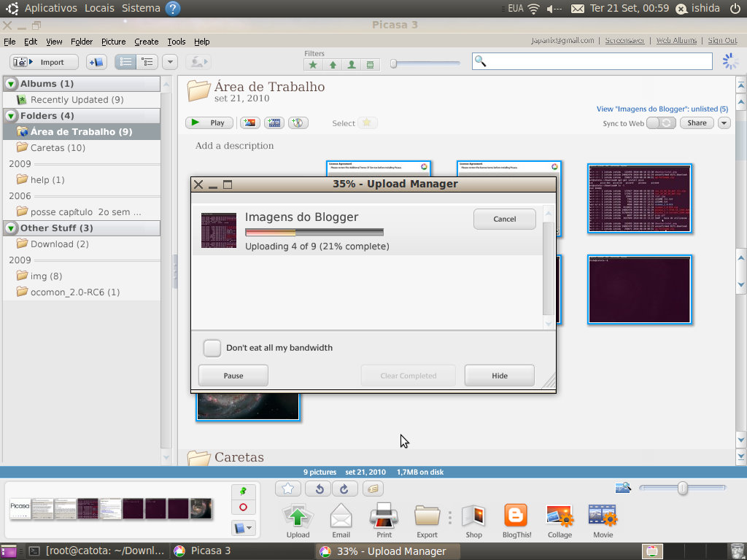The width and height of the screenshot is (747, 560).
Task: Collapse the Folders section
Action: pyautogui.click(x=11, y=116)
